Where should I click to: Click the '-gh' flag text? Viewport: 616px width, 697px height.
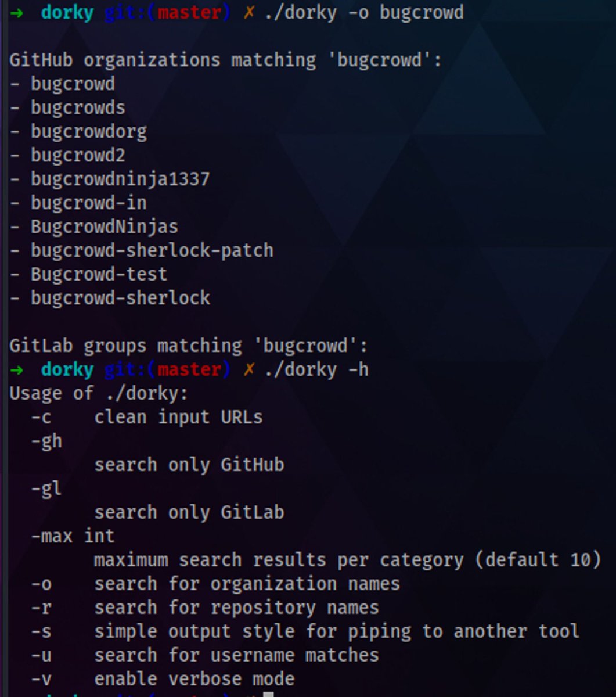click(x=46, y=441)
